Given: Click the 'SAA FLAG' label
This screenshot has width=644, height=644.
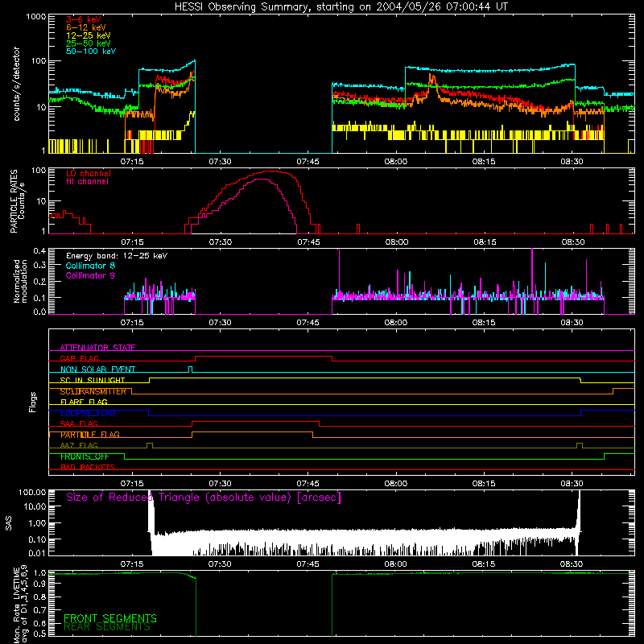Looking at the screenshot, I should click(x=79, y=423).
